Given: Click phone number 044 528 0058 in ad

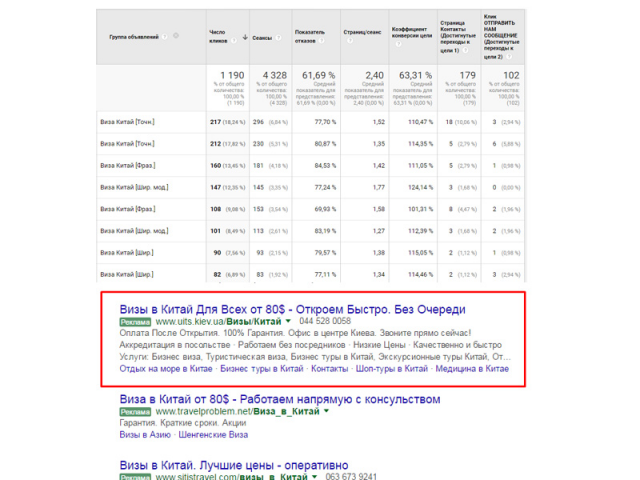Looking at the screenshot, I should (x=325, y=321).
